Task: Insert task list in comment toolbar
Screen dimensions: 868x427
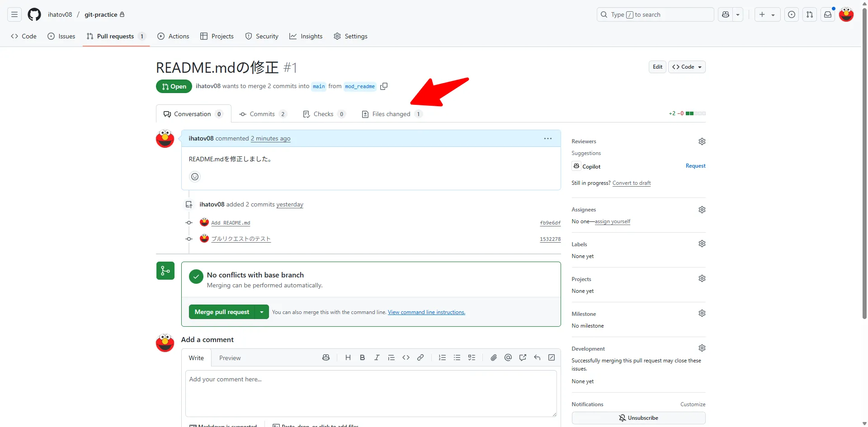Action: coord(472,357)
